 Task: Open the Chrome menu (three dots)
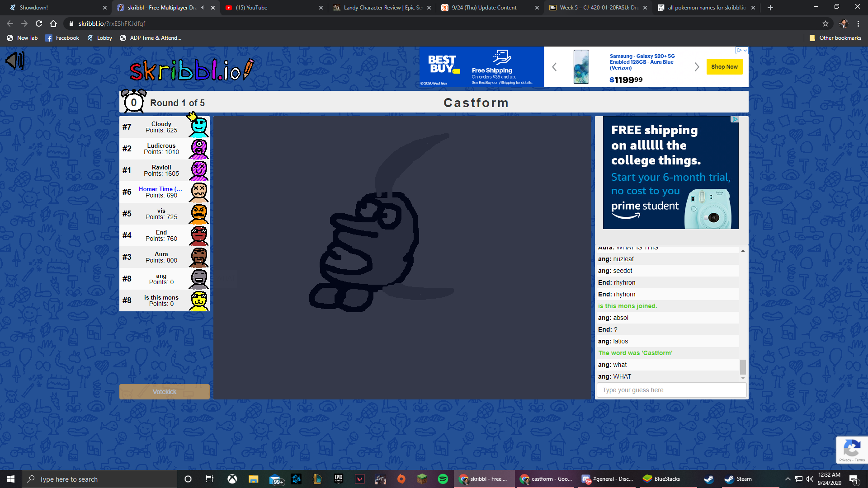(x=858, y=23)
